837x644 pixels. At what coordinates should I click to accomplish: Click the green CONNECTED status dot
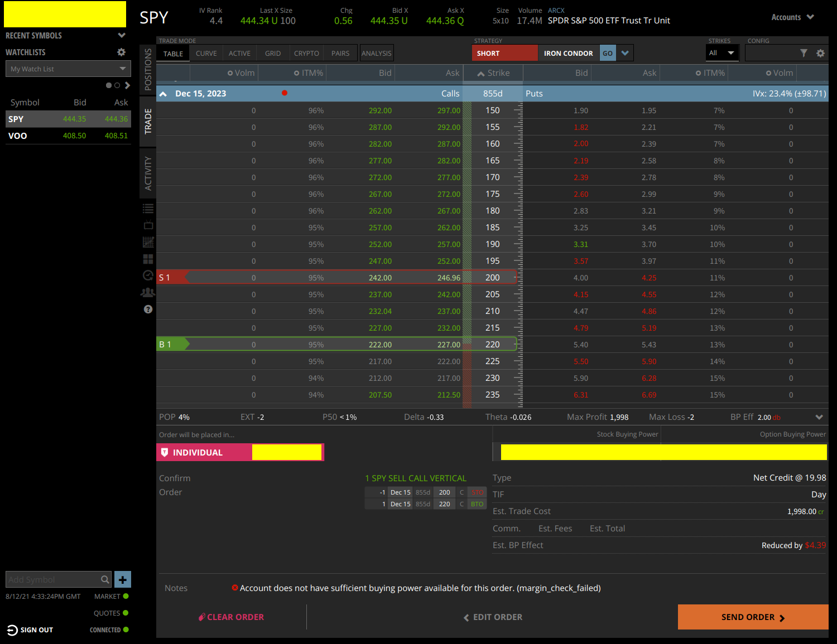tap(126, 630)
